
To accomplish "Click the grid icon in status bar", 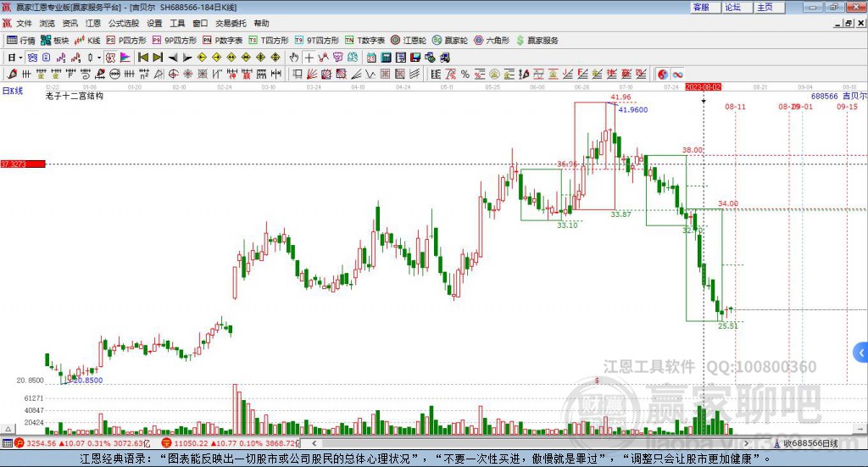I will (7, 443).
